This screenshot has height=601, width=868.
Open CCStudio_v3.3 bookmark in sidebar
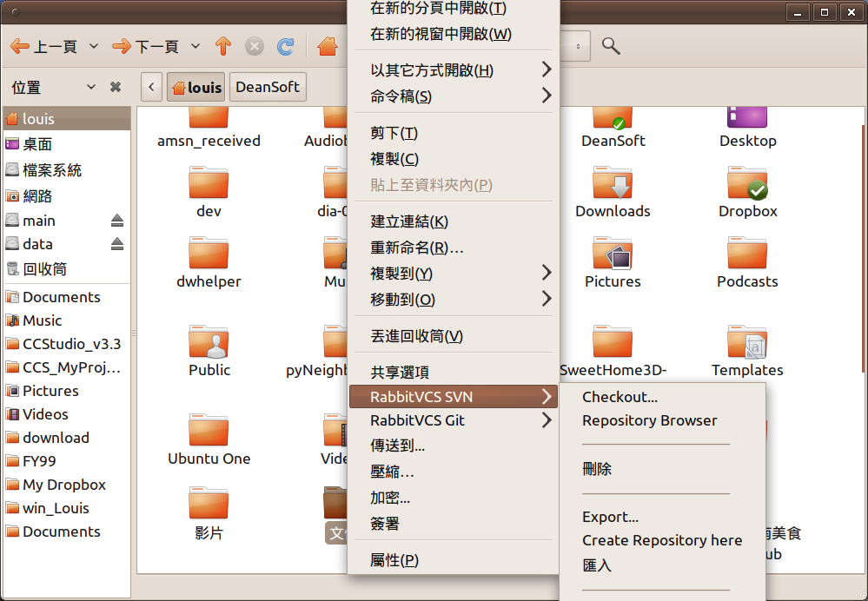pyautogui.click(x=66, y=344)
